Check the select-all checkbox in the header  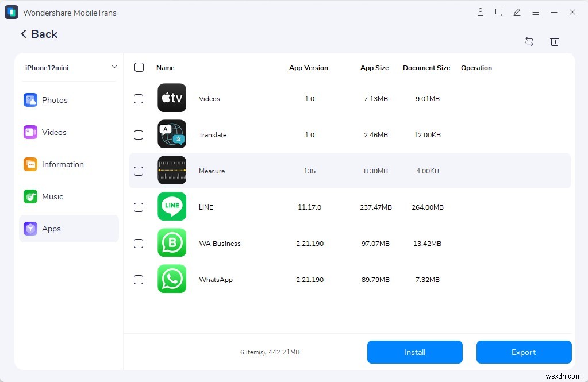[139, 67]
